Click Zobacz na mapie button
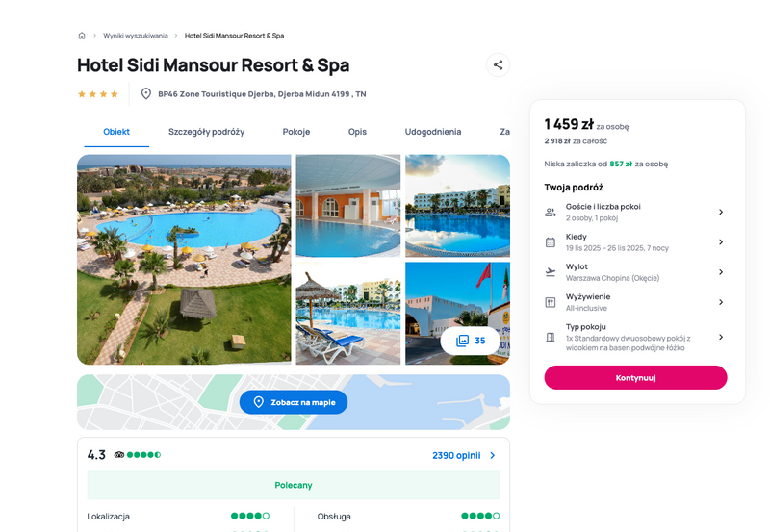Screen dimensions: 770x532 tap(294, 402)
